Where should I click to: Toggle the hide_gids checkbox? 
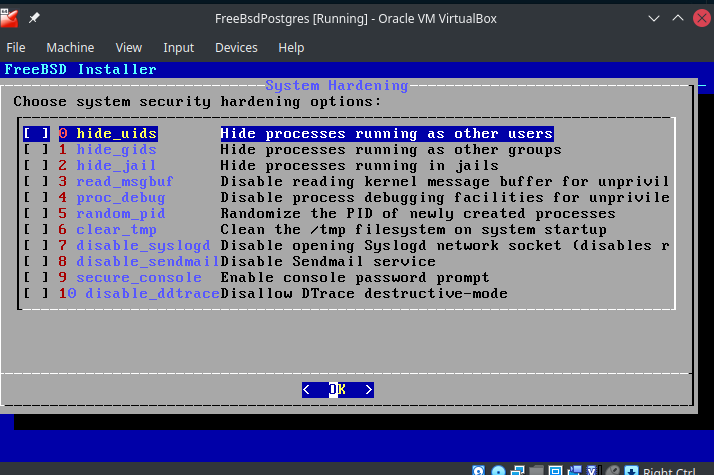click(36, 149)
